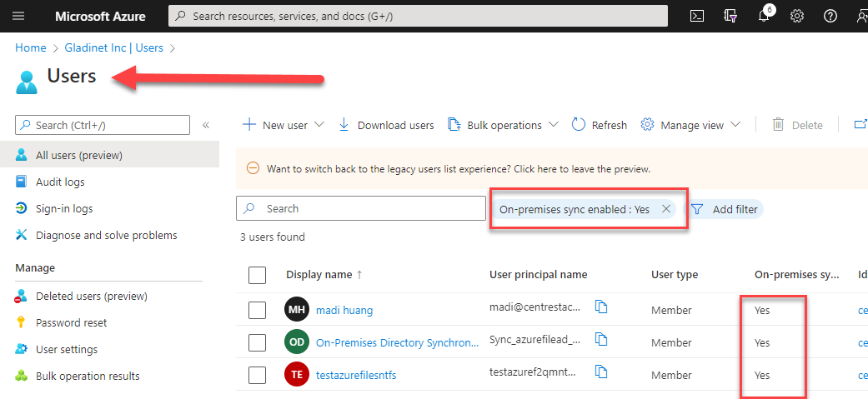
Task: Click Download users
Action: [x=386, y=125]
